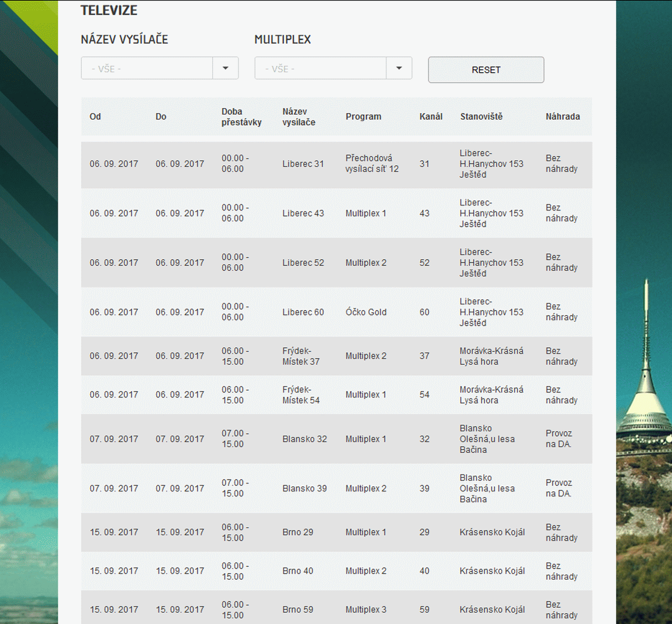This screenshot has width=672, height=624.
Task: Click 'Blansko Olešná,u lesa Bačina' in Blansko 39 row
Action: 487,488
